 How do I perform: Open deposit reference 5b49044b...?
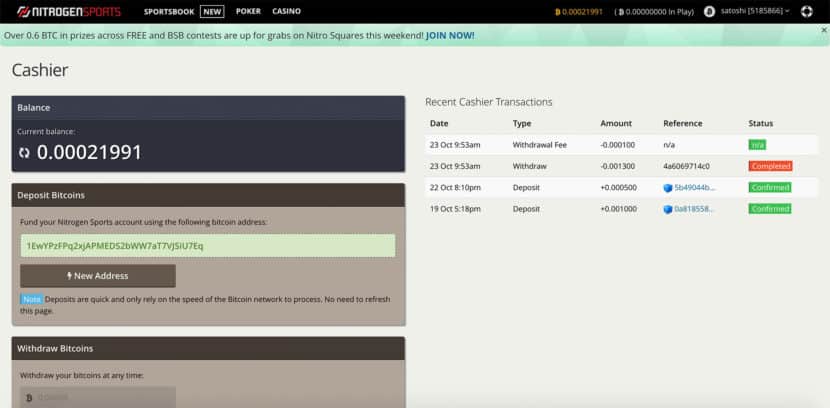point(694,187)
